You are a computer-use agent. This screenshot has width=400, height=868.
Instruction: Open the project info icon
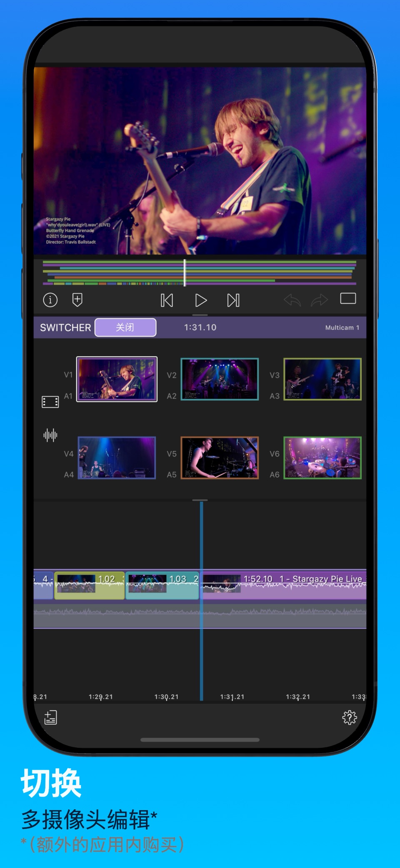click(50, 299)
